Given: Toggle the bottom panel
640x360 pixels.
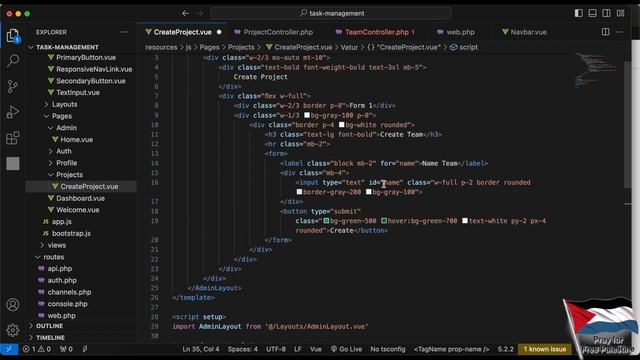Looking at the screenshot, I should (x=593, y=13).
